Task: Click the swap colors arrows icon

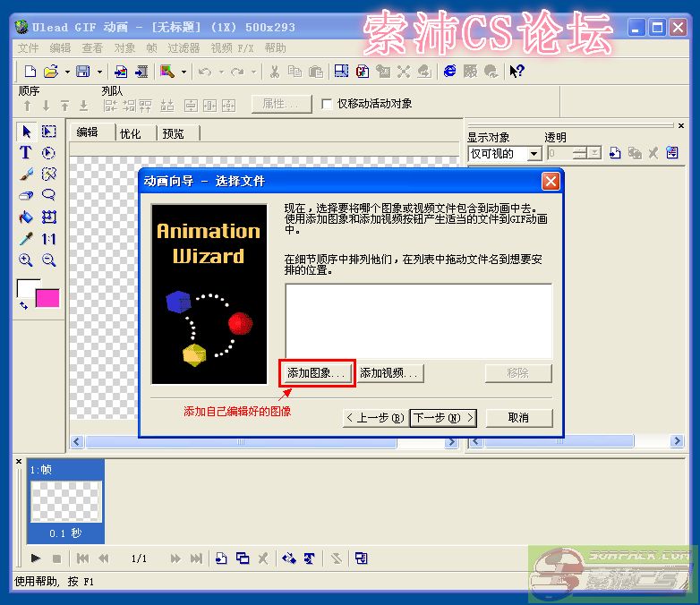Action: pyautogui.click(x=23, y=305)
